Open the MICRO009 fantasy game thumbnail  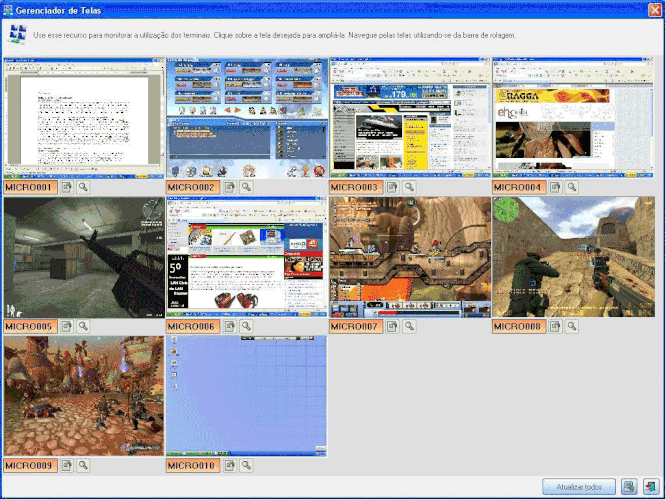[x=84, y=396]
